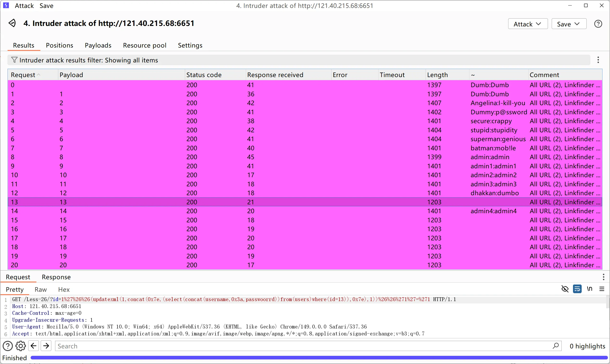Image resolution: width=610 pixels, height=364 pixels.
Task: Sort by the Length column header
Action: pos(447,75)
